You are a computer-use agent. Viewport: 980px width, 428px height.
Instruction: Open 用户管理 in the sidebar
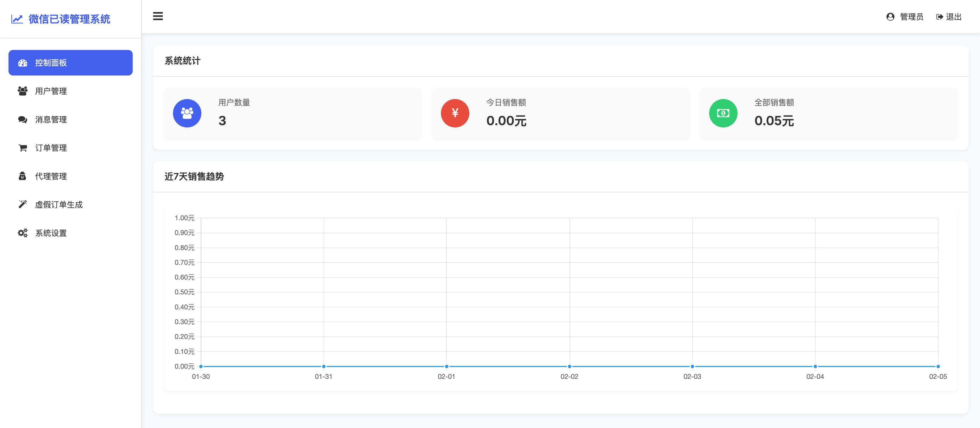(51, 91)
